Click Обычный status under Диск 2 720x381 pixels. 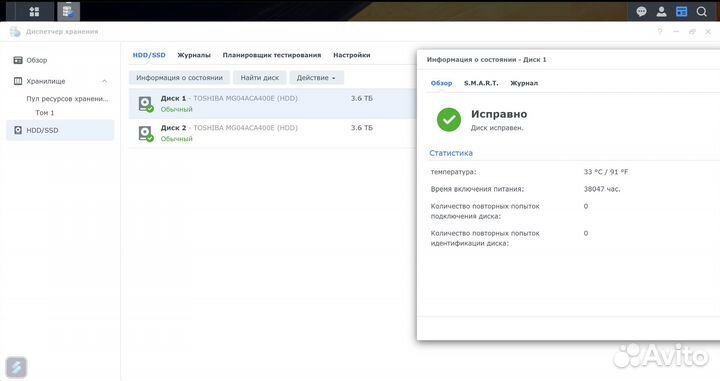coord(176,139)
